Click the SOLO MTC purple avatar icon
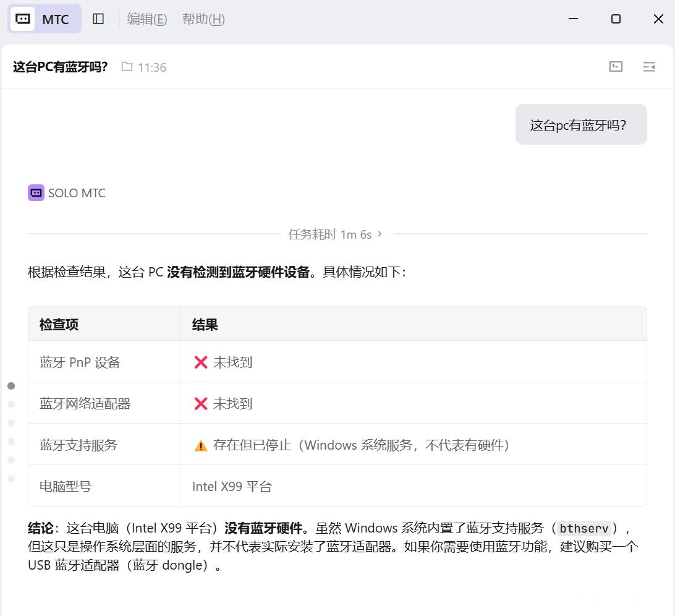This screenshot has width=675, height=616. pos(36,192)
